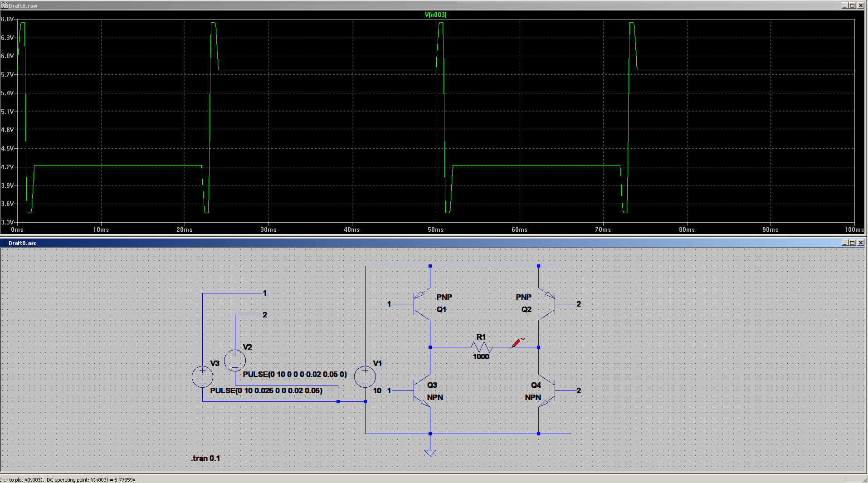The height and width of the screenshot is (483, 868).
Task: Click the red voltage probe cursor
Action: click(x=517, y=343)
